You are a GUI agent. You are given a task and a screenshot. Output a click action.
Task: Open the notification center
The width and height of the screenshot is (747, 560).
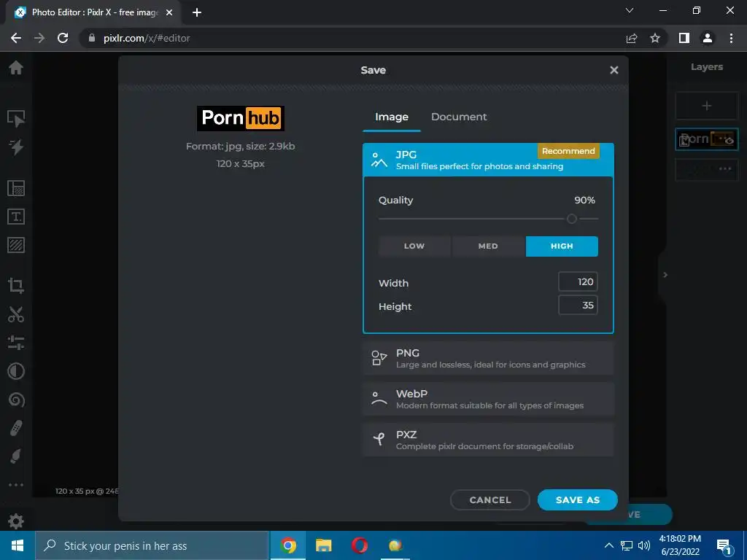tap(724, 545)
